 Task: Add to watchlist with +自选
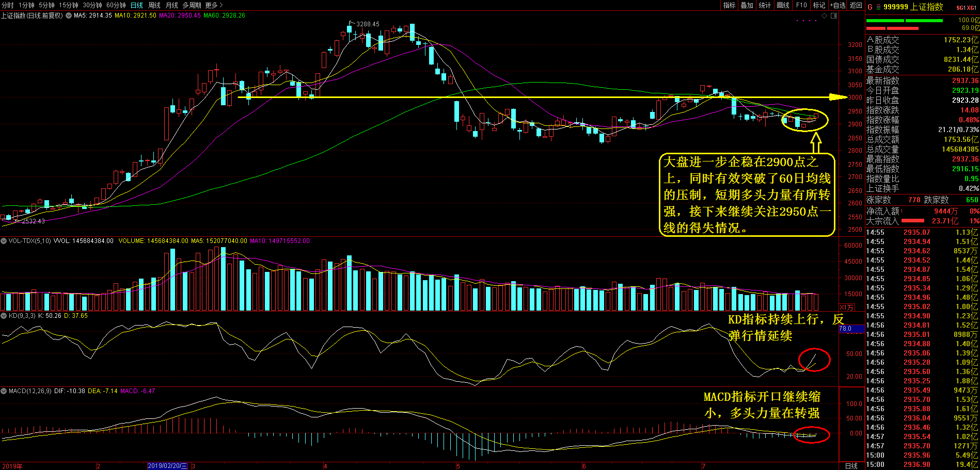point(838,5)
